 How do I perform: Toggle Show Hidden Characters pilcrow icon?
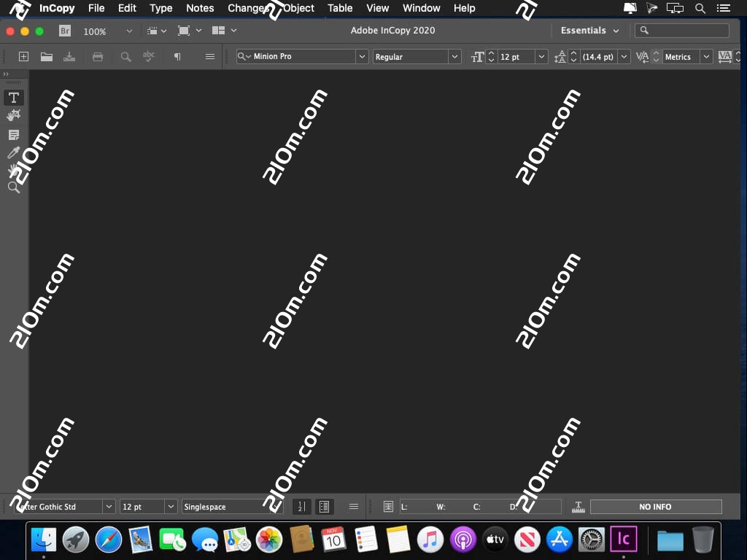click(177, 57)
